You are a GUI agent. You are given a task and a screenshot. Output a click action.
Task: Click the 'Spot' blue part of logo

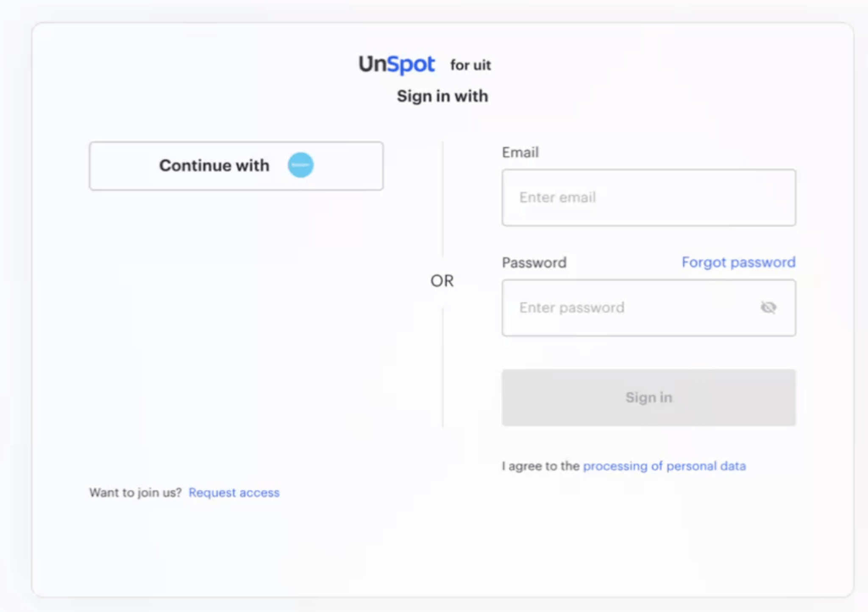[411, 65]
